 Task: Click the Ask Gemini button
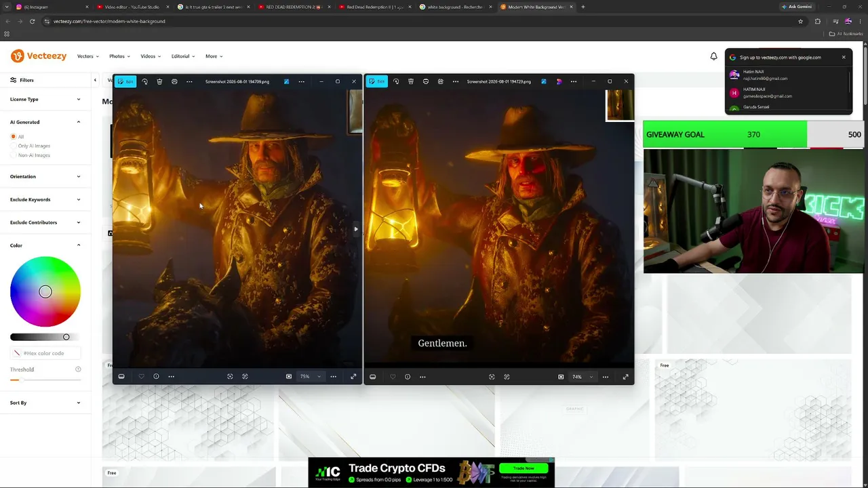(x=797, y=7)
